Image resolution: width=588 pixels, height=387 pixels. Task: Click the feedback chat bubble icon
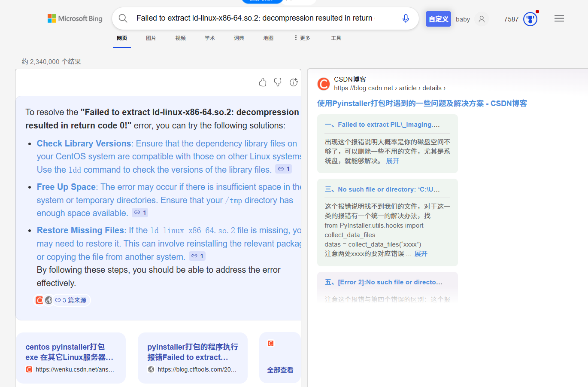pyautogui.click(x=294, y=82)
